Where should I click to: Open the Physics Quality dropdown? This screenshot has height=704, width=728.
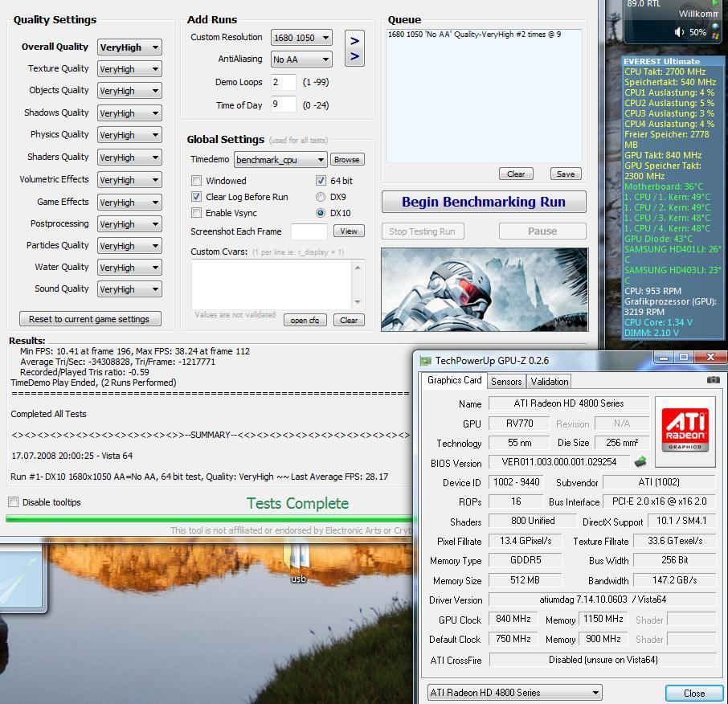129,135
